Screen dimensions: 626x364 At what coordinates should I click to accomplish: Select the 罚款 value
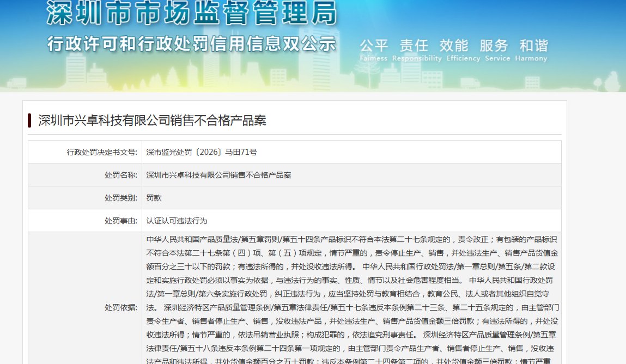154,198
